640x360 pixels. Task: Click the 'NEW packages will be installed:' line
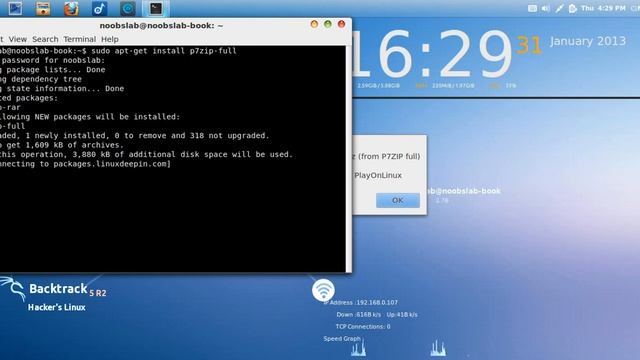[90, 117]
